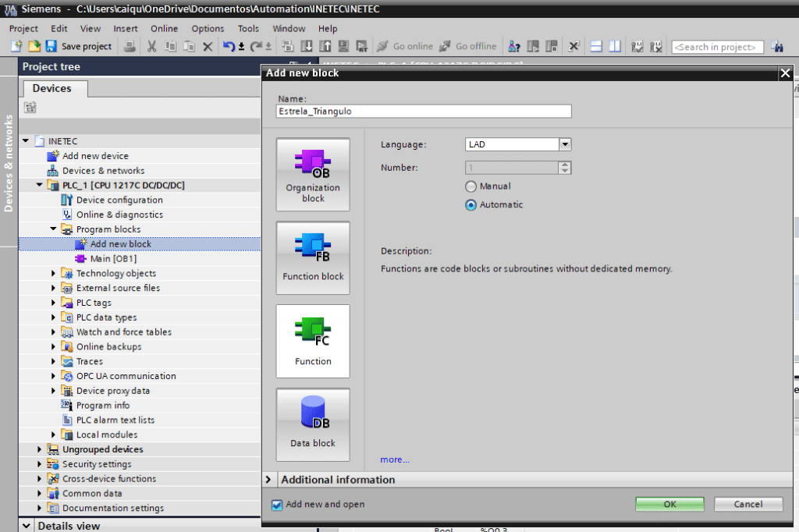Open the Tools menu
Image resolution: width=799 pixels, height=532 pixels.
pyautogui.click(x=248, y=29)
